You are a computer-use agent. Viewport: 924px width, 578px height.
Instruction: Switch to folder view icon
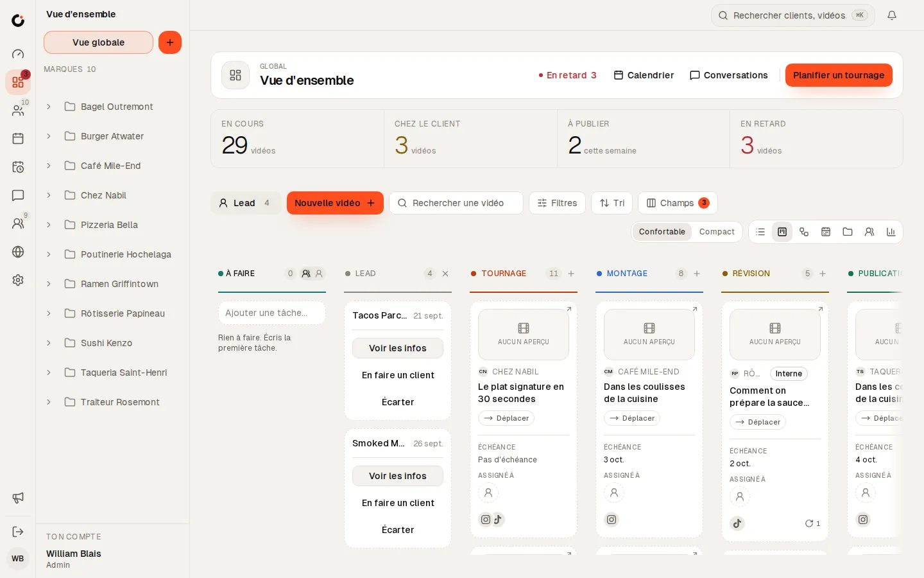point(848,232)
